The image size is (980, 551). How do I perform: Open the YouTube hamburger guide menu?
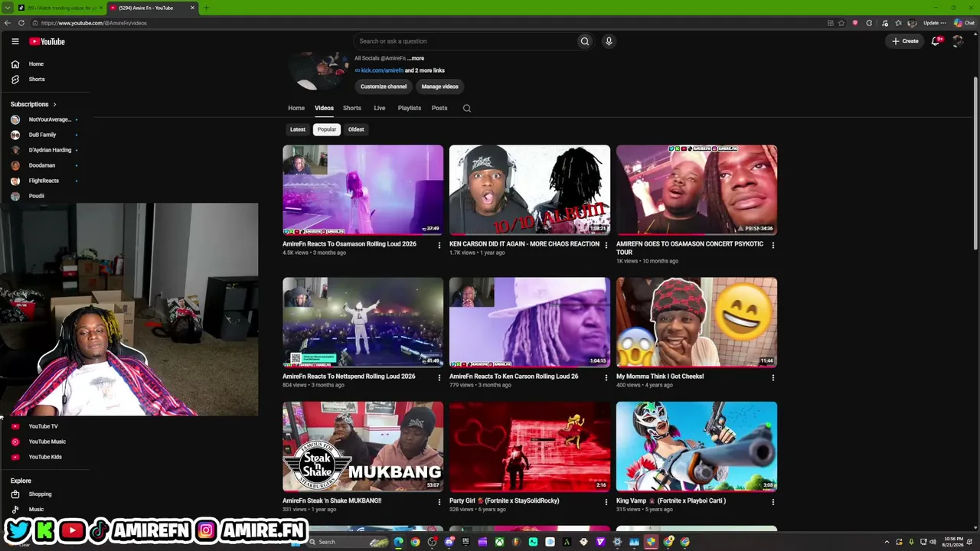click(15, 41)
